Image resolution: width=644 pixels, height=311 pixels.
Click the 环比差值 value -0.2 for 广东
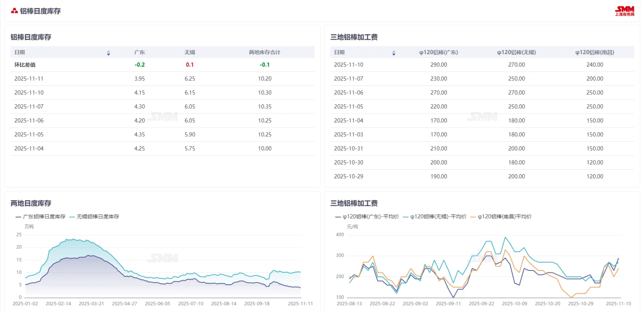tap(140, 65)
